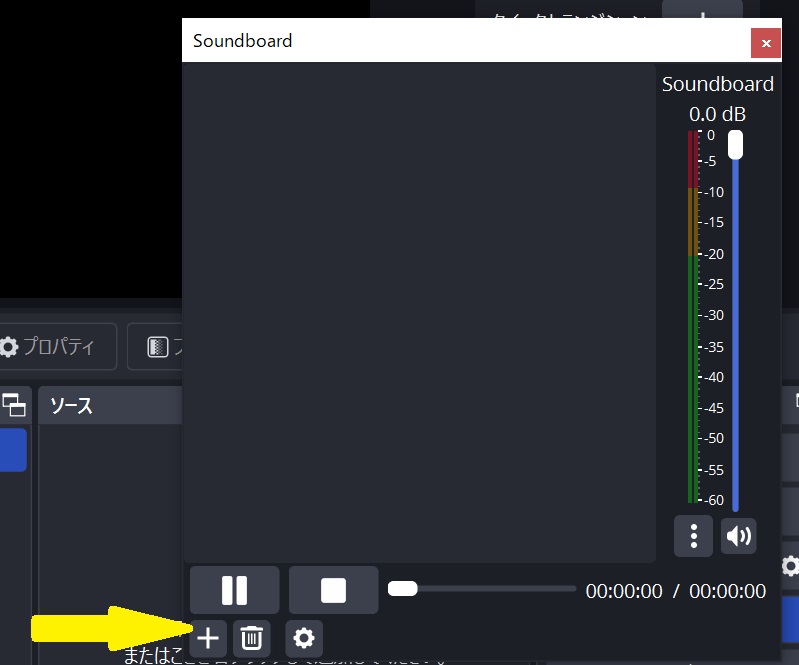Add a new sound with the plus button
Viewport: 799px width, 665px height.
pos(208,638)
